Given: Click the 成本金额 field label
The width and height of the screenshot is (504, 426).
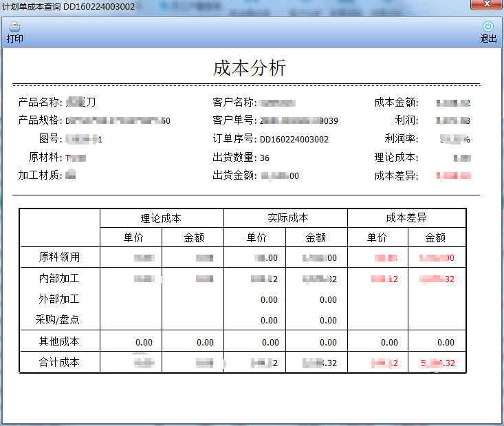Looking at the screenshot, I should point(396,103).
